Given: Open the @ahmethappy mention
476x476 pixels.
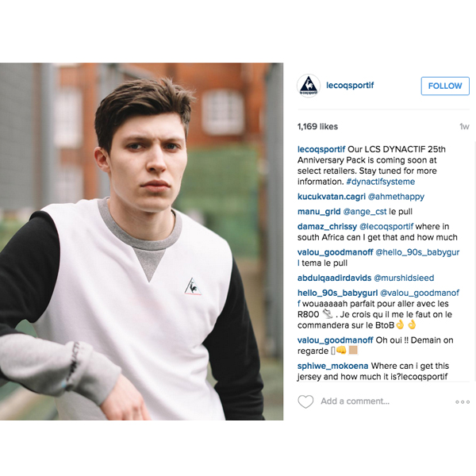Looking at the screenshot, I should 396,197.
